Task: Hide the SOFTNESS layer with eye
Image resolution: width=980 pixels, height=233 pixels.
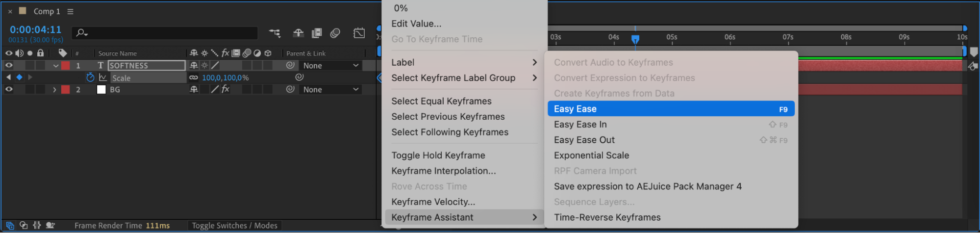Action: pos(9,65)
